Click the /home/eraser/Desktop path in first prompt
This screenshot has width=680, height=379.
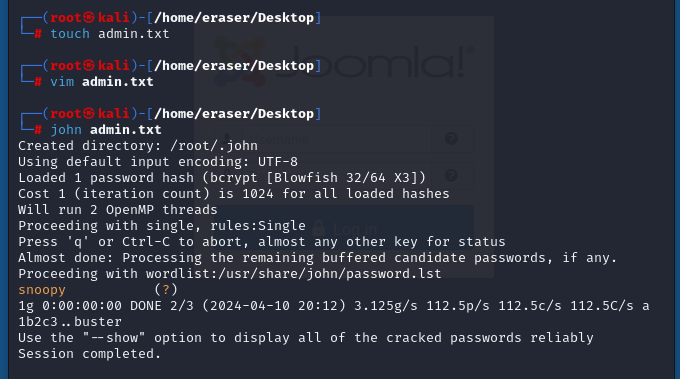click(234, 18)
